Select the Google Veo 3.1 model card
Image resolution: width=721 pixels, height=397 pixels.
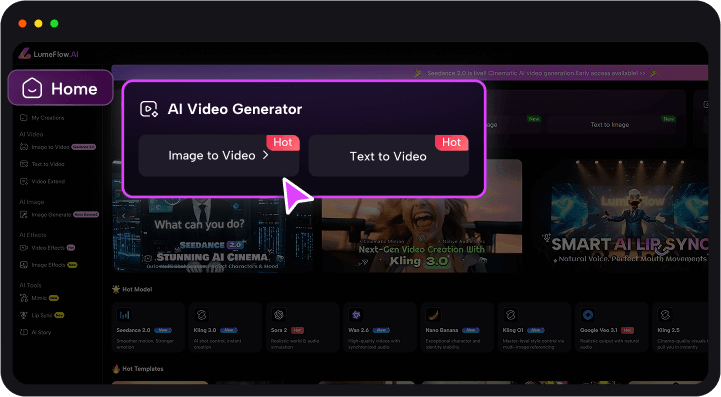(x=612, y=327)
